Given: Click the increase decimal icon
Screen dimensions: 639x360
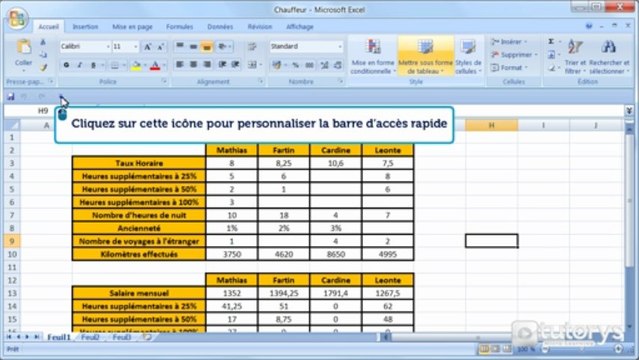Looking at the screenshot, I should coord(324,65).
